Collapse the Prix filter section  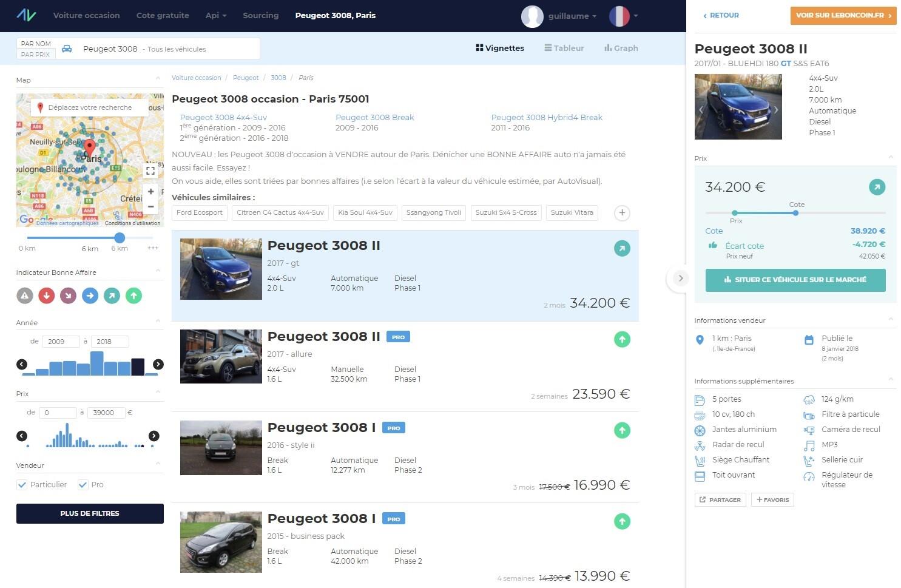(158, 392)
